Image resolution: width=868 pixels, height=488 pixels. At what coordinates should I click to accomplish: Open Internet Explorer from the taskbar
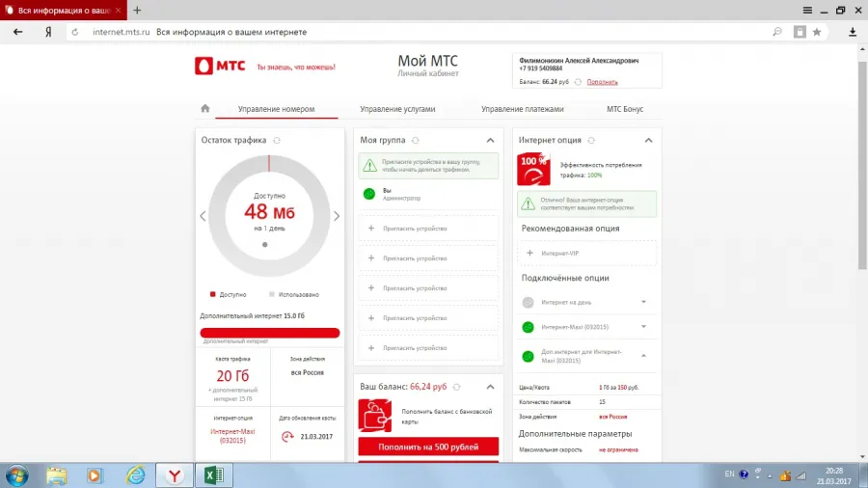tap(136, 475)
